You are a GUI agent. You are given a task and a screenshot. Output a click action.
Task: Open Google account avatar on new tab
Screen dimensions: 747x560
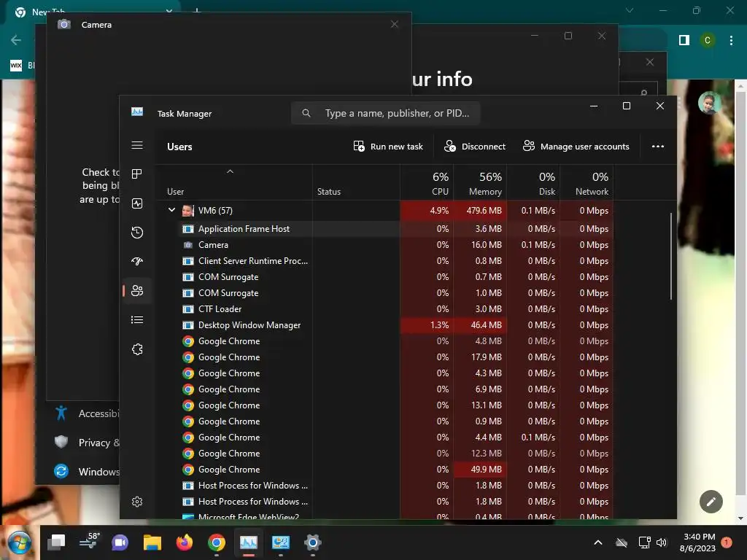(710, 103)
